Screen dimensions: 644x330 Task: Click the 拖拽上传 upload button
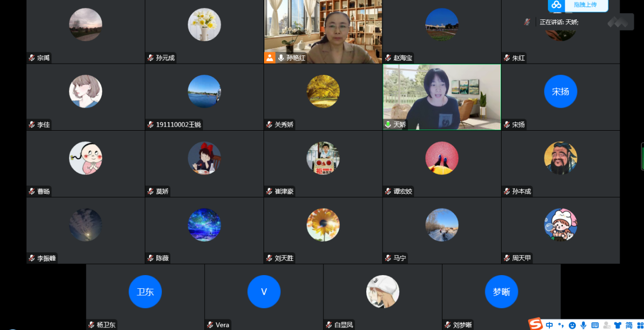tap(586, 5)
